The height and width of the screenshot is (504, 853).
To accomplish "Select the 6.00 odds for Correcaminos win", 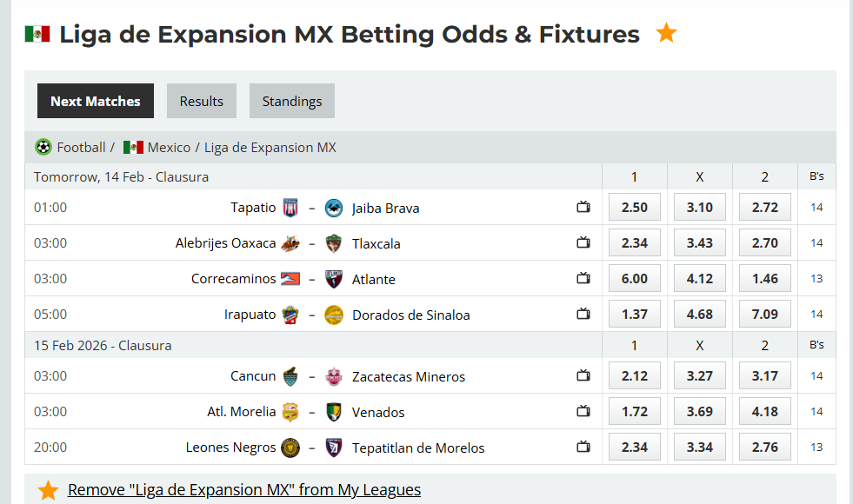I will pos(634,278).
